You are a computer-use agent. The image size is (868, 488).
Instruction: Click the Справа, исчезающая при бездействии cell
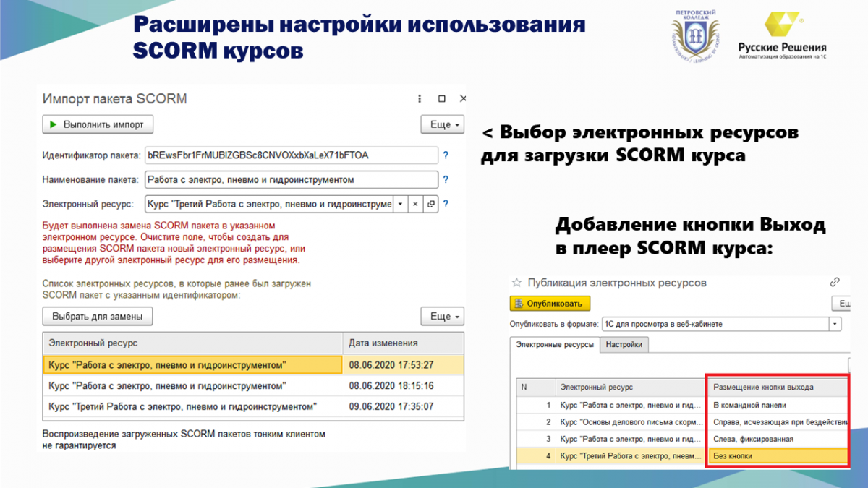point(777,422)
